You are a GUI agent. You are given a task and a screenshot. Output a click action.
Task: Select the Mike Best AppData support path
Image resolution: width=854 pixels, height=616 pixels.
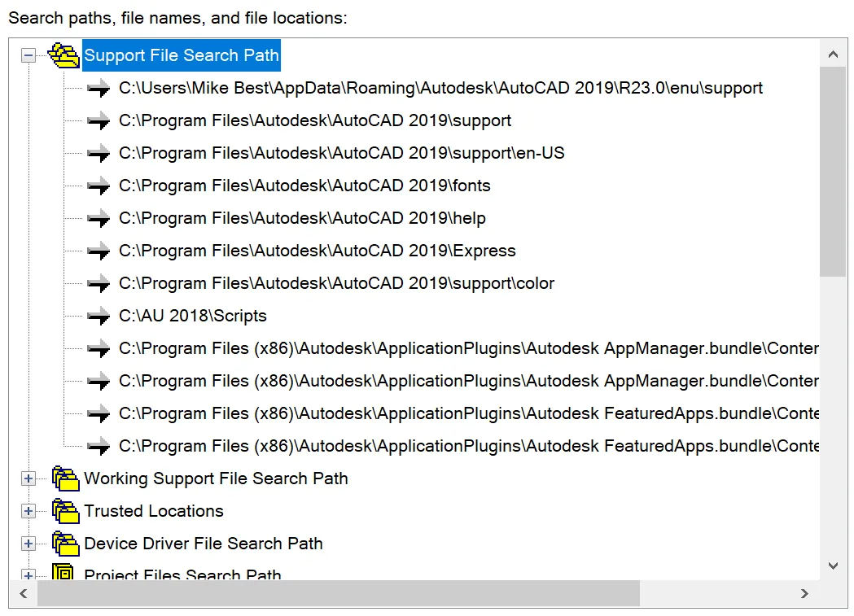[x=440, y=88]
